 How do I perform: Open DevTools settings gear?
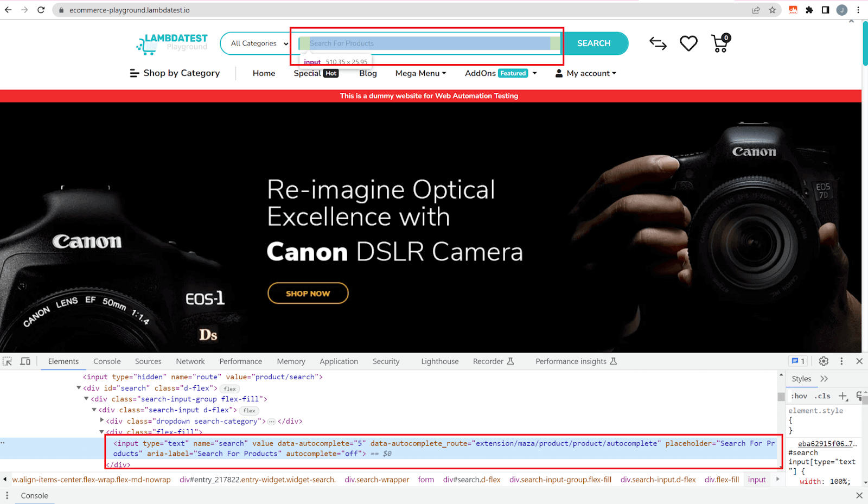click(x=824, y=361)
